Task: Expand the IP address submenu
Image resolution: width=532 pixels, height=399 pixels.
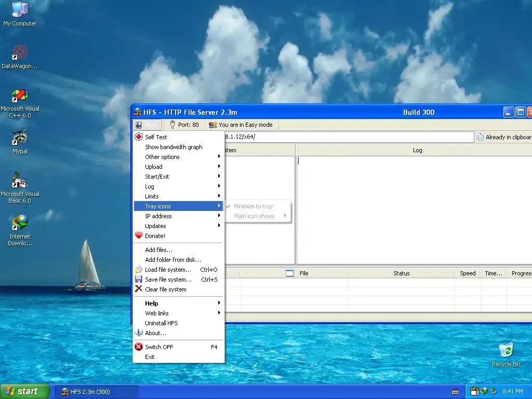Action: tap(179, 216)
